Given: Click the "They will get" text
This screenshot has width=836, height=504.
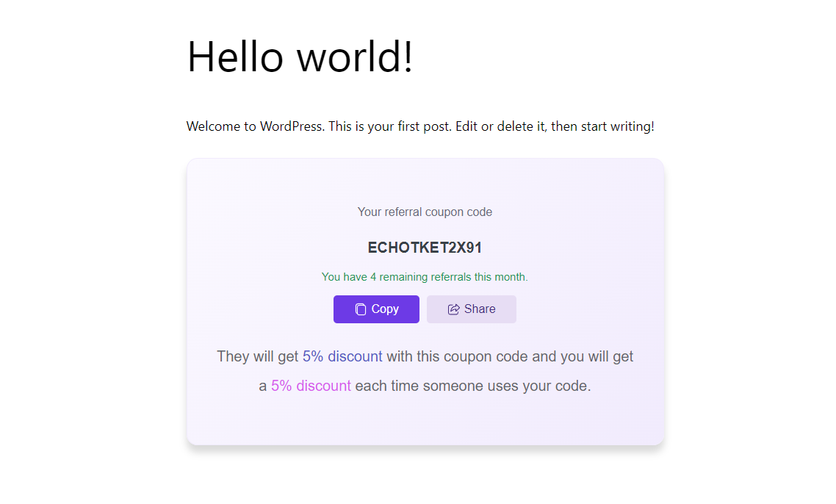Looking at the screenshot, I should tap(257, 356).
